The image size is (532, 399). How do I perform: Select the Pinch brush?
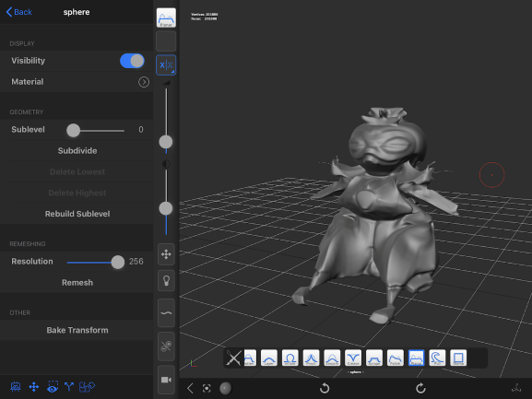[x=311, y=358]
